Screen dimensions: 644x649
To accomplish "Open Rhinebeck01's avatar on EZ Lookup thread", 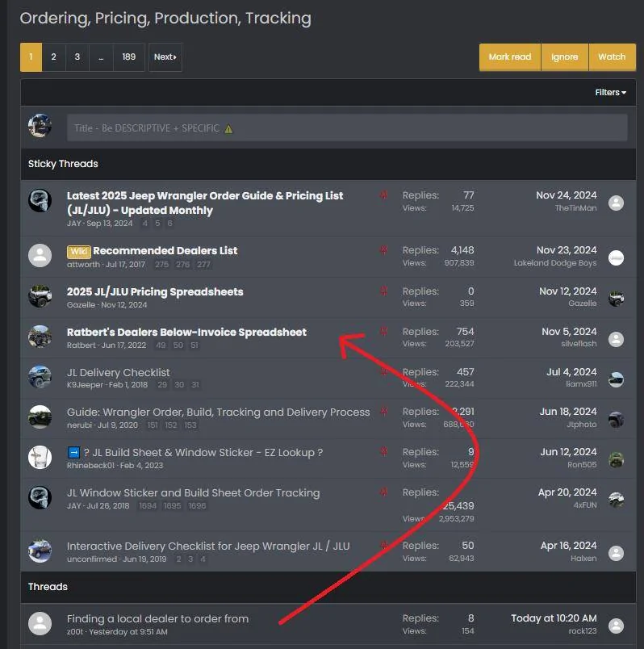I will coord(40,458).
